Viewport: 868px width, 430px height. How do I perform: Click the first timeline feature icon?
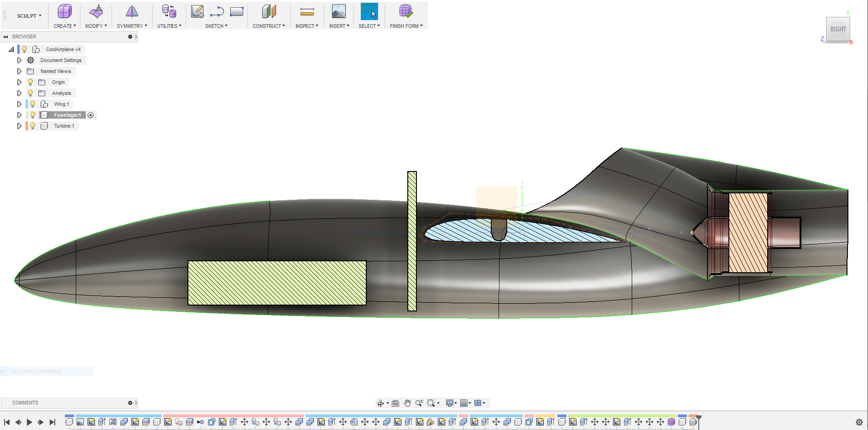69,422
